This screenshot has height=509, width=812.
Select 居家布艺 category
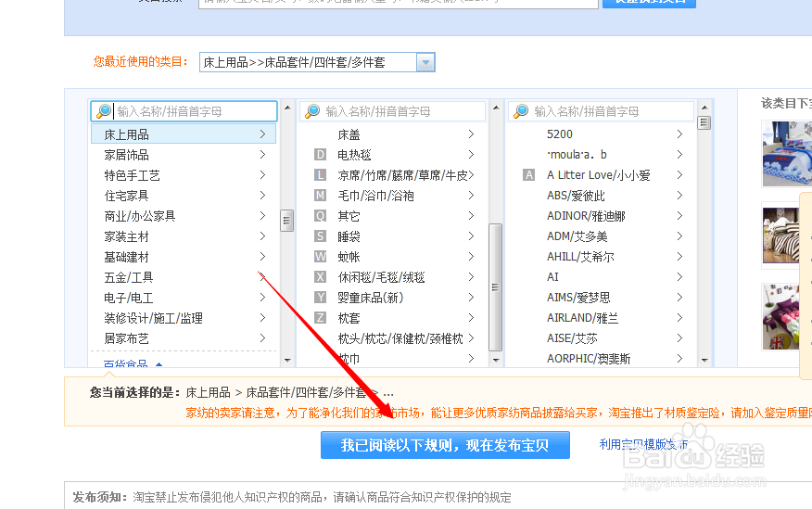pos(126,338)
